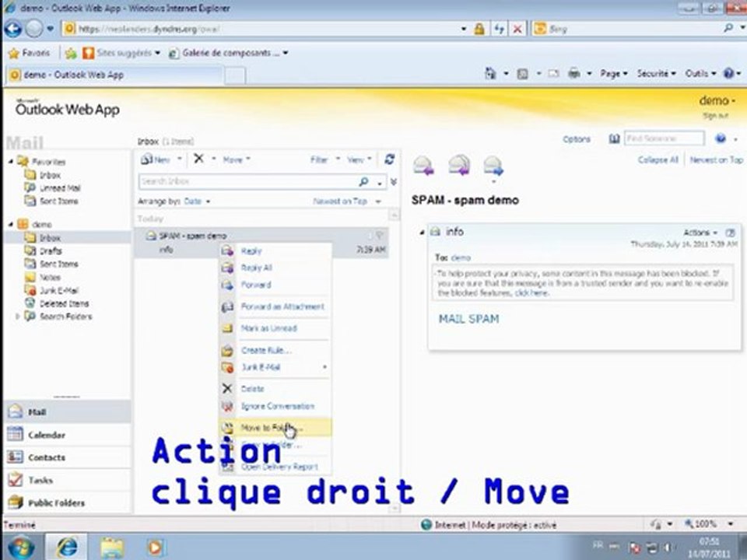Image resolution: width=747 pixels, height=560 pixels.
Task: Collapse the demo mailbox tree node
Action: (11, 224)
